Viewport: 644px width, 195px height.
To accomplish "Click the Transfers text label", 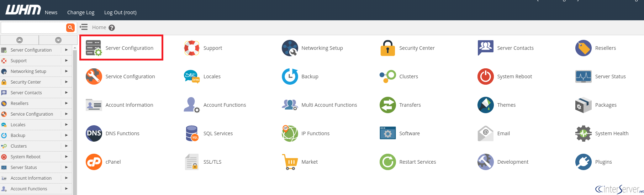I will coord(410,105).
